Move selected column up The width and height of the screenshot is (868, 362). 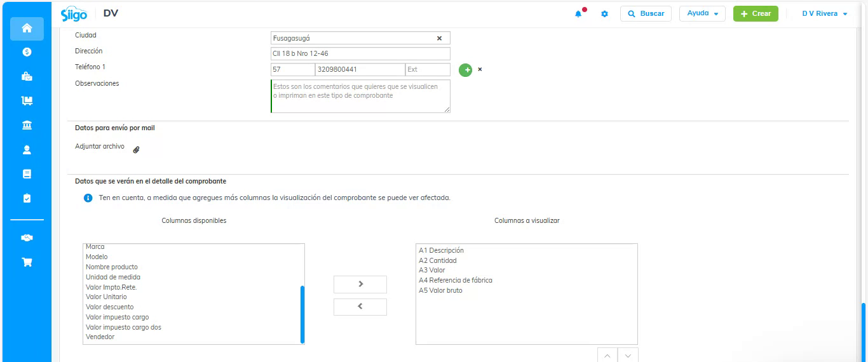point(607,356)
